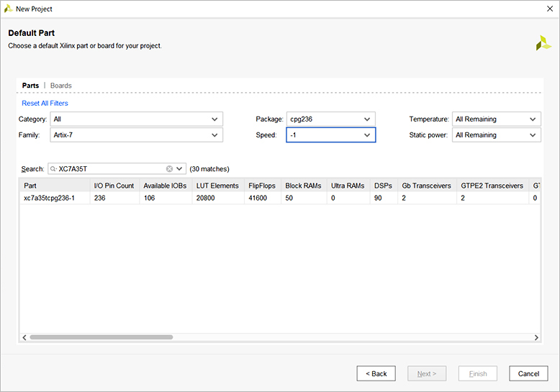Select part xc7a35tcpg236-1 row
The height and width of the screenshot is (392, 560).
(x=280, y=198)
